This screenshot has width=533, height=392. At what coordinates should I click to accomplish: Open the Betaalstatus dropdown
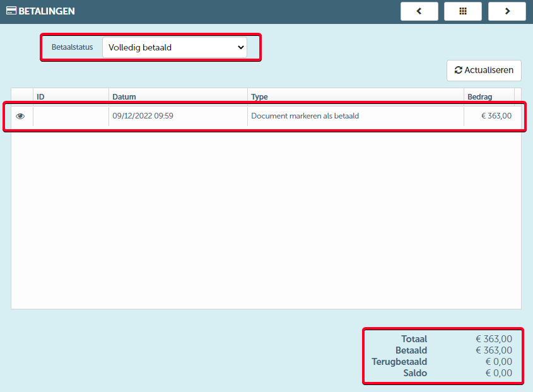(174, 47)
